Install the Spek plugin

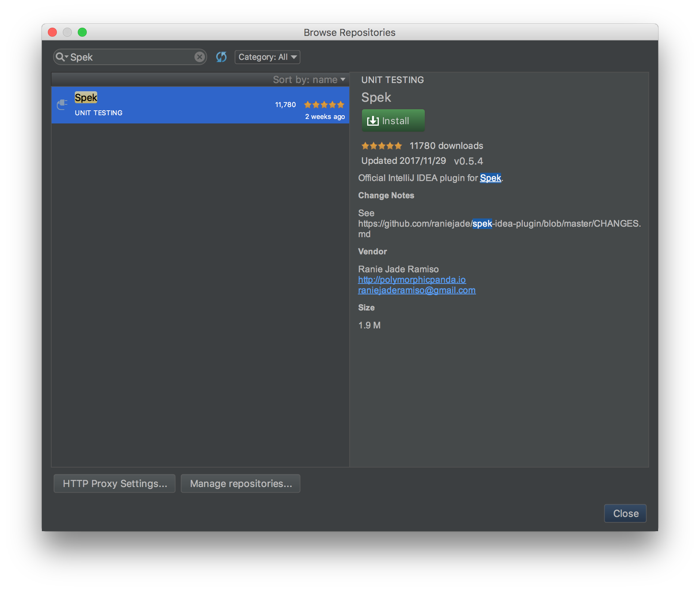393,120
